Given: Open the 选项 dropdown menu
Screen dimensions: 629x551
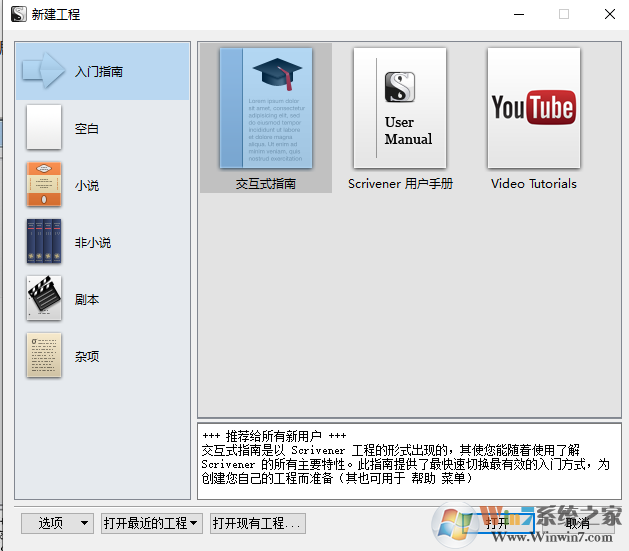Looking at the screenshot, I should click(57, 523).
